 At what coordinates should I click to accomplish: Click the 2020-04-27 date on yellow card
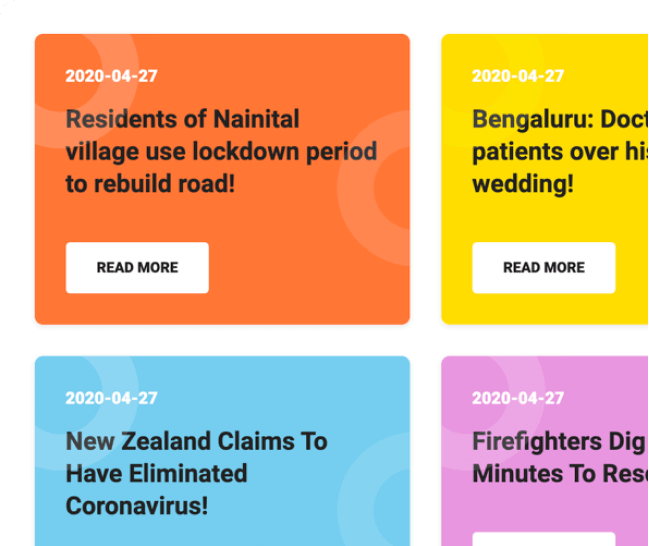pyautogui.click(x=518, y=76)
